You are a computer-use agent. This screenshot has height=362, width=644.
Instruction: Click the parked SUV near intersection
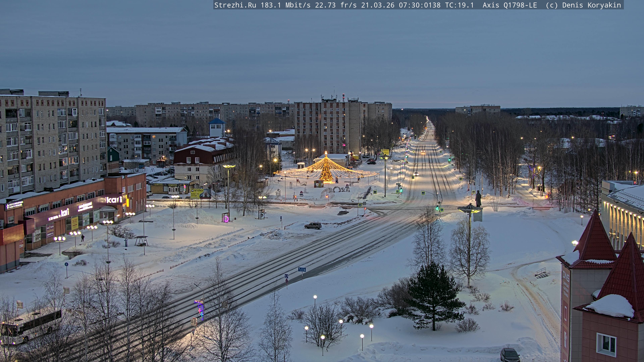[313, 226]
